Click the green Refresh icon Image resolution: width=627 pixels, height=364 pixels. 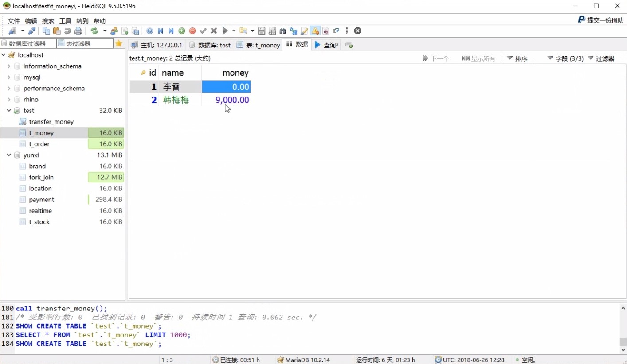94,31
